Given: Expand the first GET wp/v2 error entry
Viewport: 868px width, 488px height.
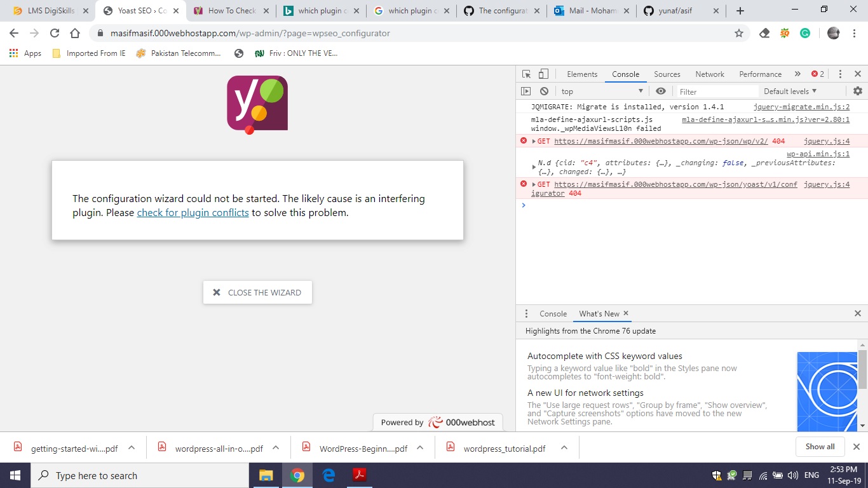Looking at the screenshot, I should pyautogui.click(x=534, y=142).
